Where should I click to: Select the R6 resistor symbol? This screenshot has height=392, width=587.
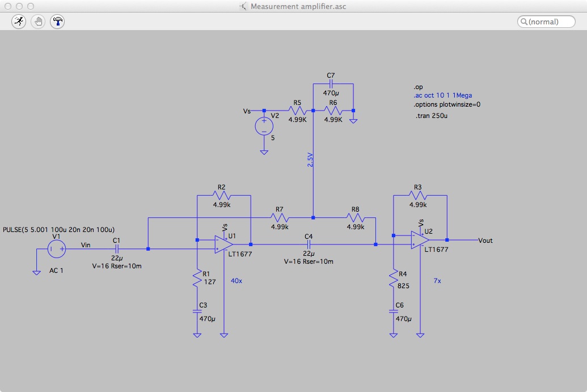(333, 111)
